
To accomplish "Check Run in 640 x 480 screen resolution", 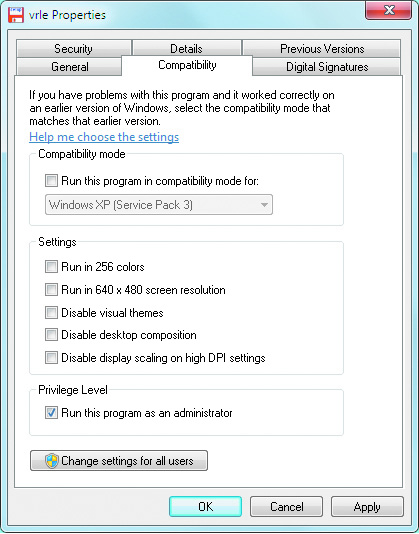I will 51,290.
